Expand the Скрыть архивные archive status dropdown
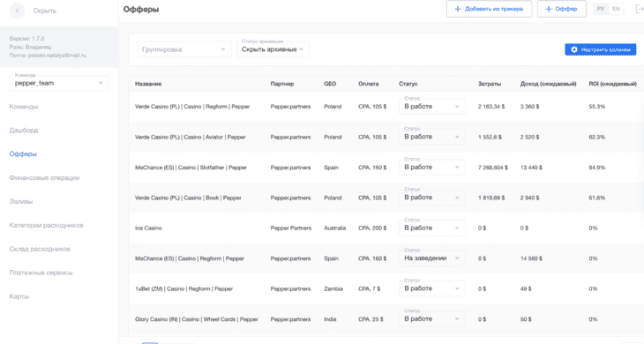Image resolution: width=644 pixels, height=344 pixels. click(273, 49)
